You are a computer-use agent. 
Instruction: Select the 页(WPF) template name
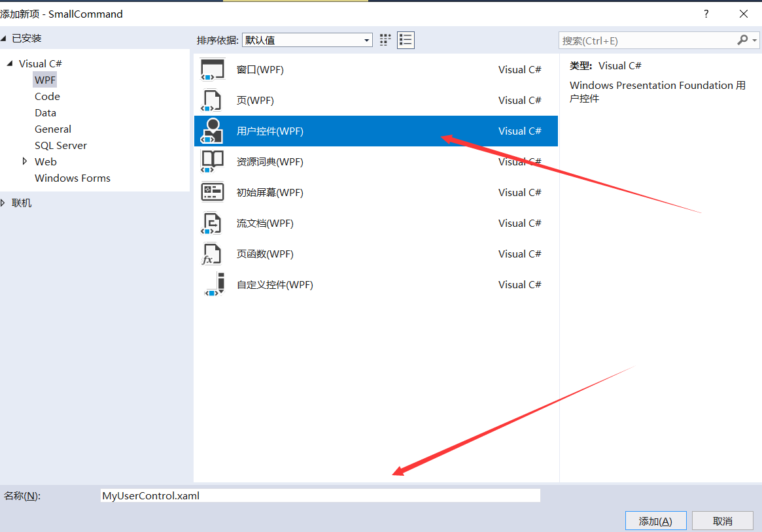255,101
